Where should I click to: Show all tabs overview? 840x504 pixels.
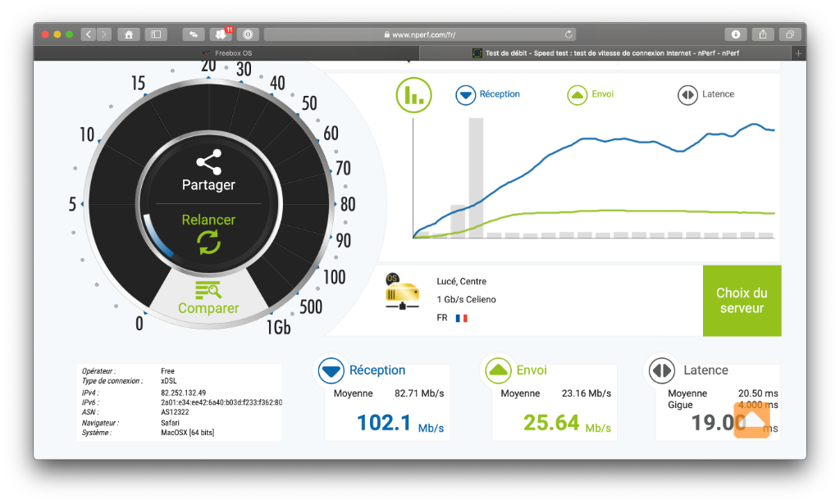pyautogui.click(x=790, y=34)
